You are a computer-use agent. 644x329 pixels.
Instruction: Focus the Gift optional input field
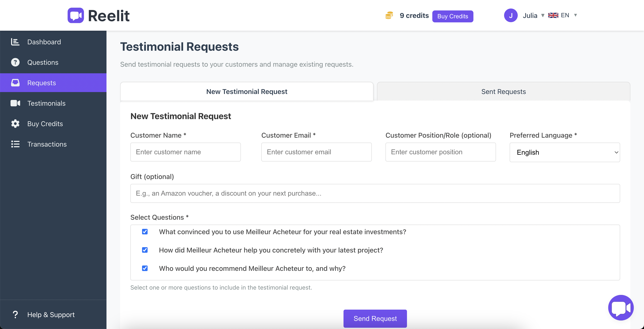(x=375, y=193)
